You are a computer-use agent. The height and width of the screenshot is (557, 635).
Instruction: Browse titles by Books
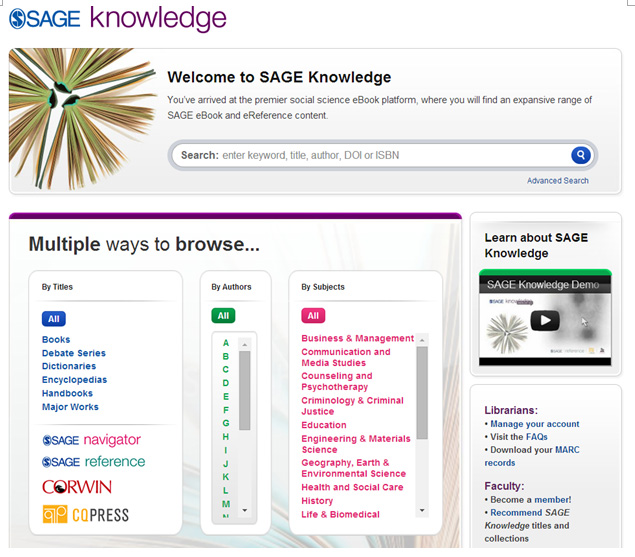click(x=56, y=339)
